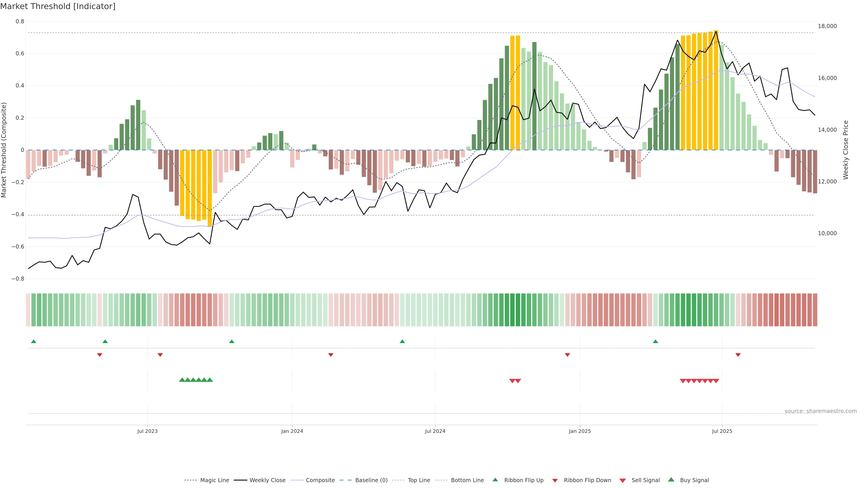Click the Ribbon Flip Up legend marker
868x488 pixels.
(495, 480)
